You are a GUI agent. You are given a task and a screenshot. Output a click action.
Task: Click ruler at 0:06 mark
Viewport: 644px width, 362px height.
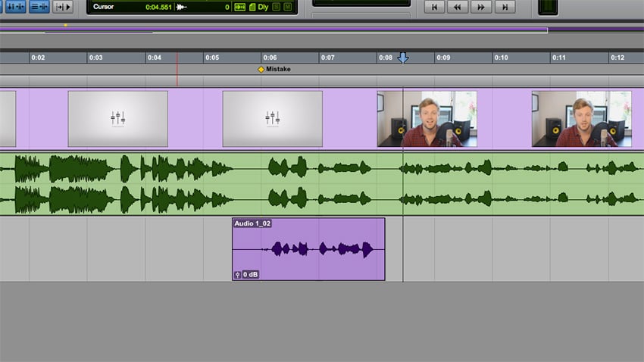pyautogui.click(x=270, y=58)
